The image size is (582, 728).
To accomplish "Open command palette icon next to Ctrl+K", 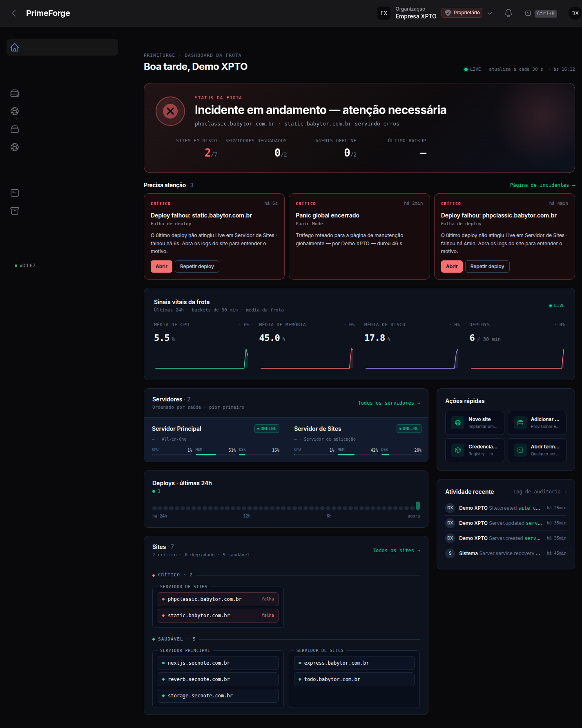I will 528,13.
